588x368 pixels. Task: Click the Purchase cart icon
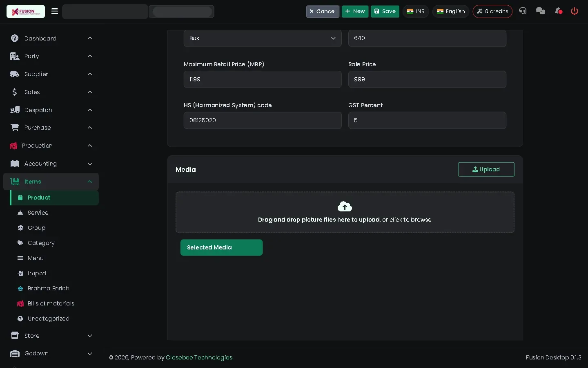coord(15,128)
